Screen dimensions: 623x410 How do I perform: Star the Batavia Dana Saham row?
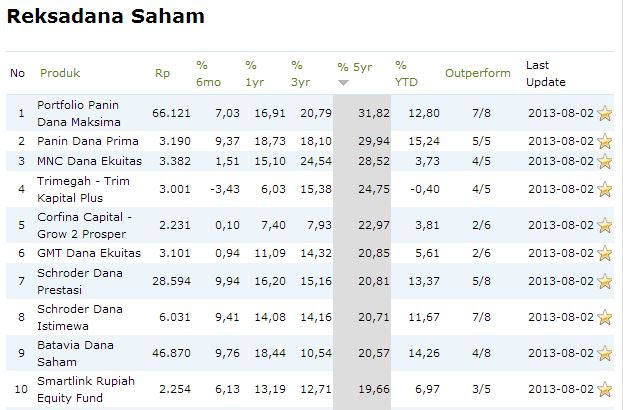pos(605,353)
